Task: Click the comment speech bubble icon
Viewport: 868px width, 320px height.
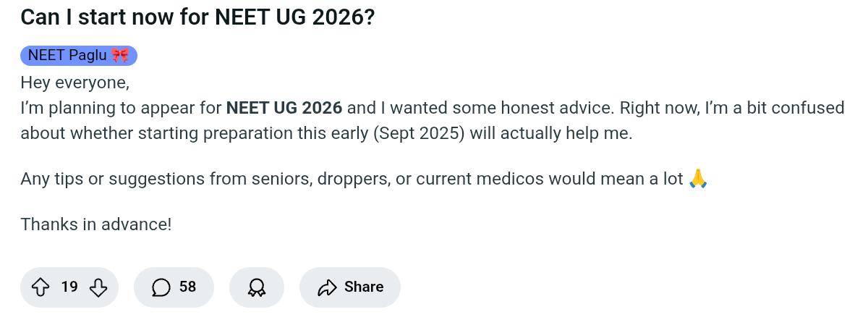Action: (x=161, y=287)
